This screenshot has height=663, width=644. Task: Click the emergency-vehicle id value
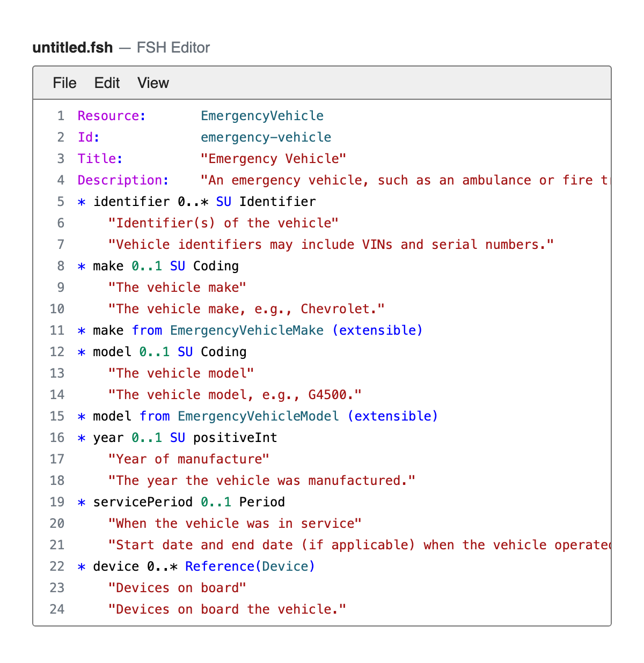266,137
